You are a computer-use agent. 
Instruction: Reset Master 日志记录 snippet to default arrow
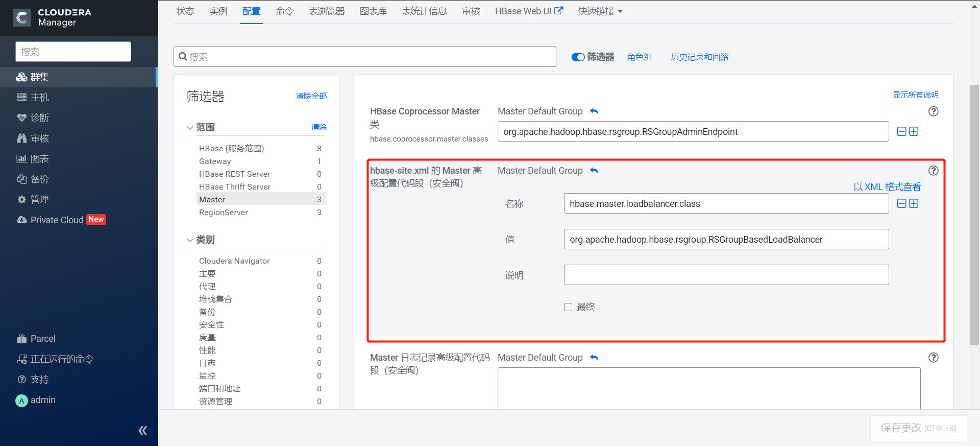[x=594, y=358]
